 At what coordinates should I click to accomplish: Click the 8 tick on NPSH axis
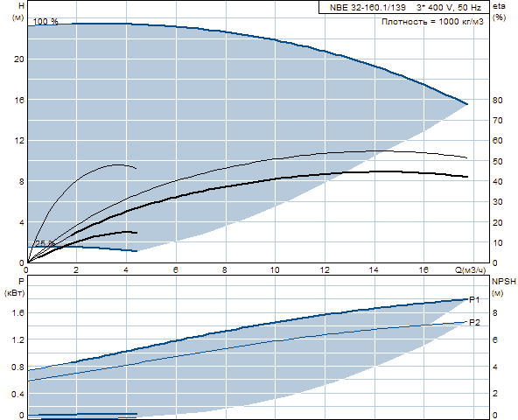[495, 313]
